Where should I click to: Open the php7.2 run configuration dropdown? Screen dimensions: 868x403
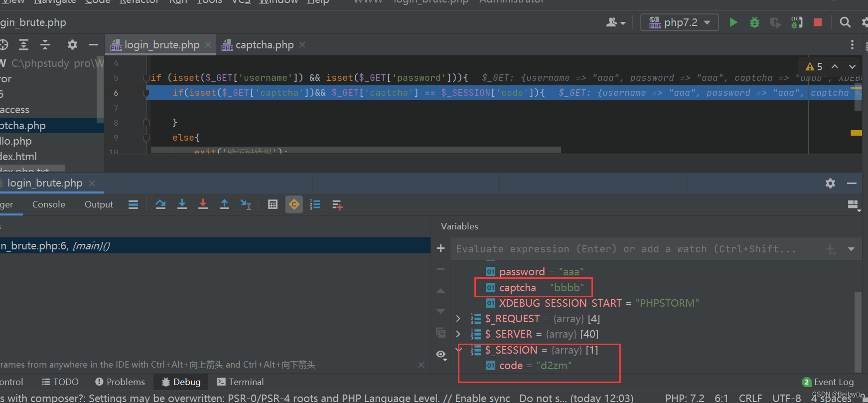point(680,22)
